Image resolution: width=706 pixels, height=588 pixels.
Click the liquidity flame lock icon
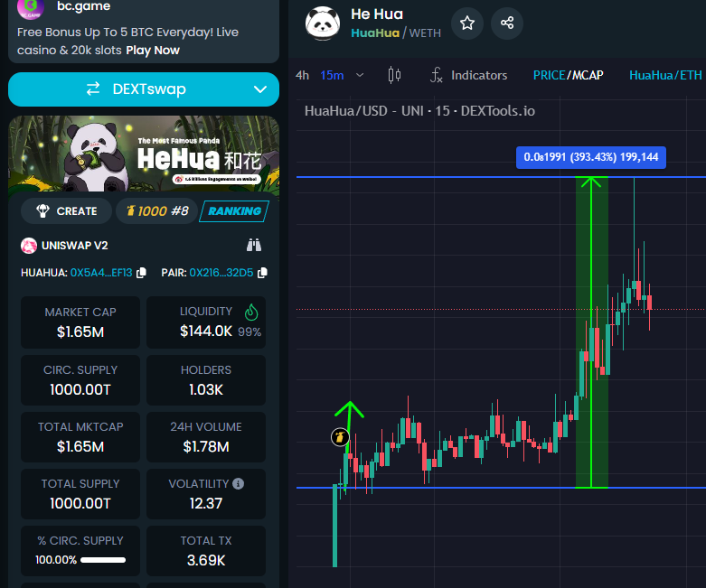click(251, 312)
